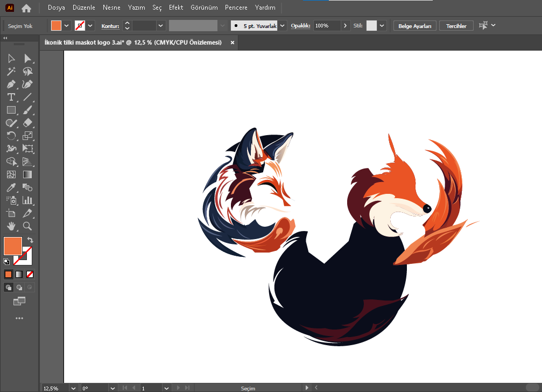
Task: Select the Line Segment tool
Action: (x=27, y=97)
